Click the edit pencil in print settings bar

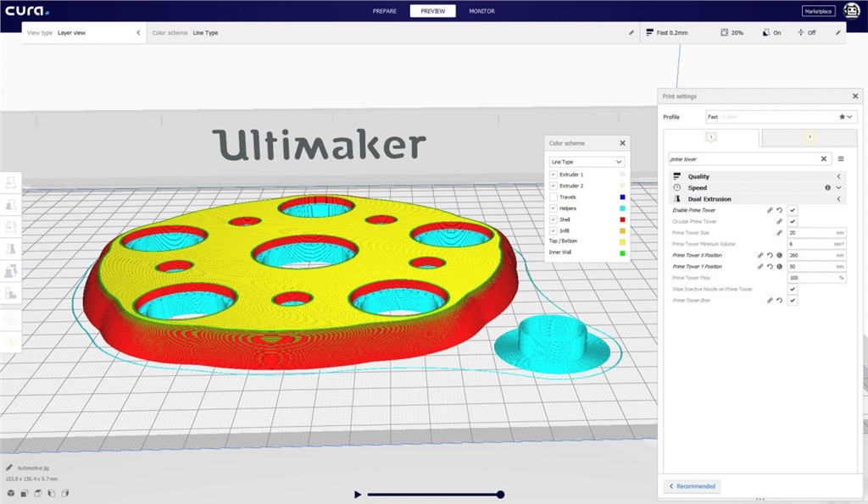click(x=838, y=33)
